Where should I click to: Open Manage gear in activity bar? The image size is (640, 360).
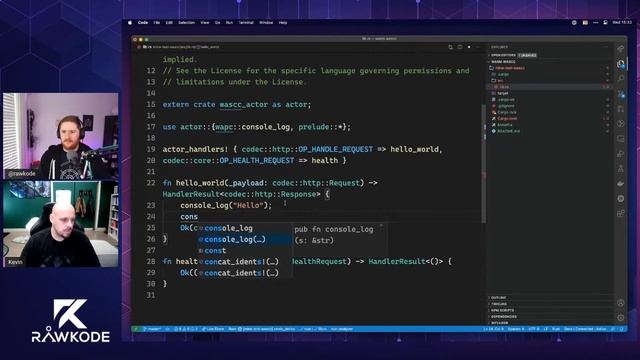coord(621,318)
